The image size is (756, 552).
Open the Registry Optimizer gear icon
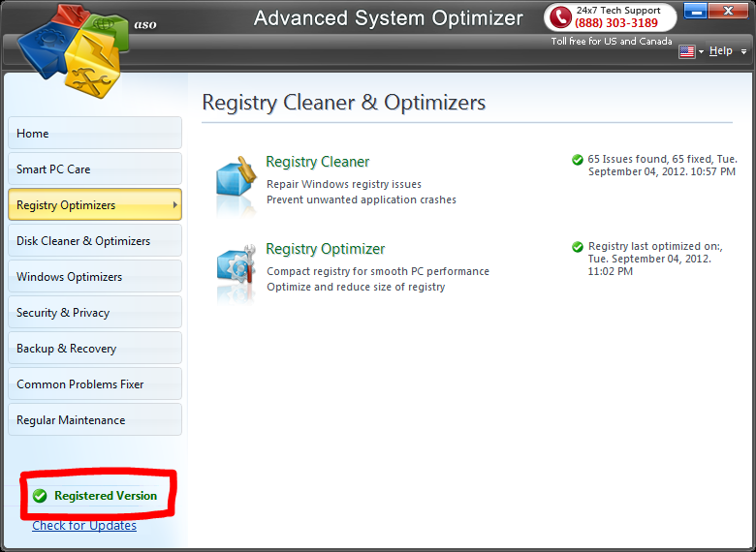tap(236, 264)
